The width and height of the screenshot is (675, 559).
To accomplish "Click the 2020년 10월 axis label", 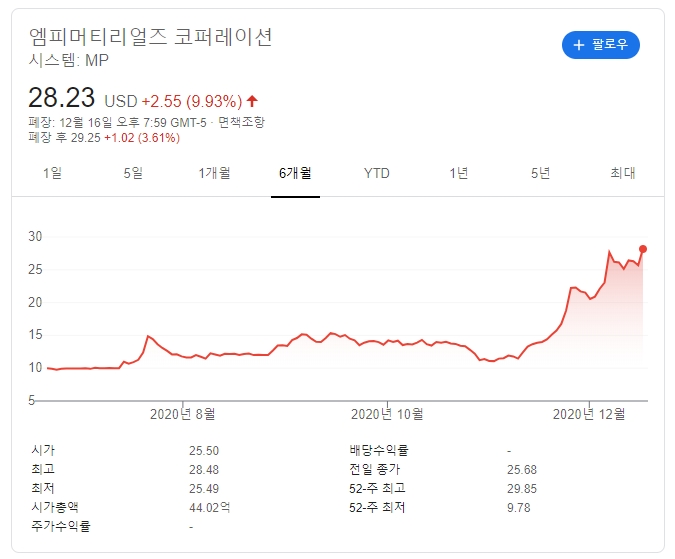I will tap(387, 414).
